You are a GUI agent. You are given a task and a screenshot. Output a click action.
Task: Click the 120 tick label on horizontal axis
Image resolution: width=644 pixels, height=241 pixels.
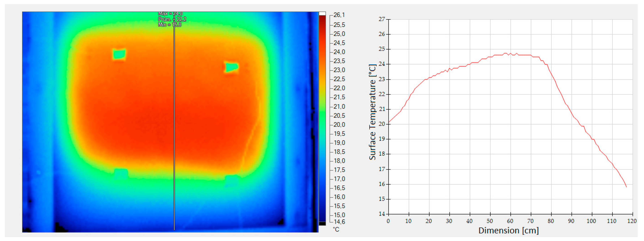(x=632, y=221)
